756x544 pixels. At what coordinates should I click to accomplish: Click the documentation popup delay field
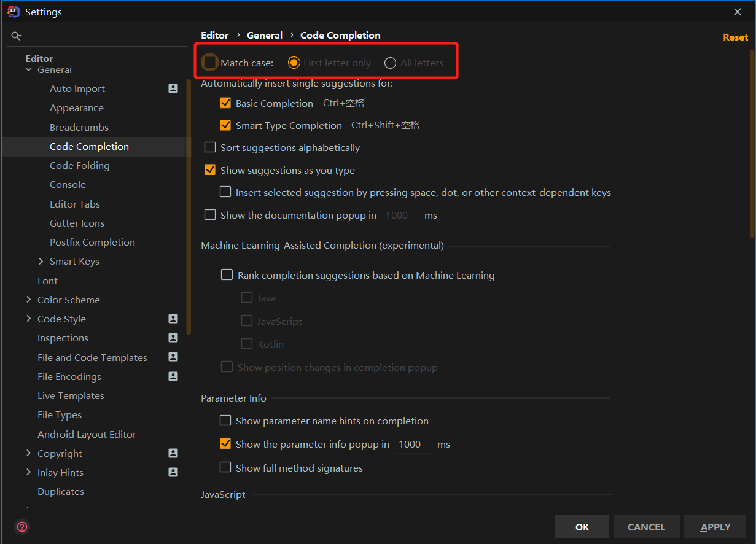point(400,216)
